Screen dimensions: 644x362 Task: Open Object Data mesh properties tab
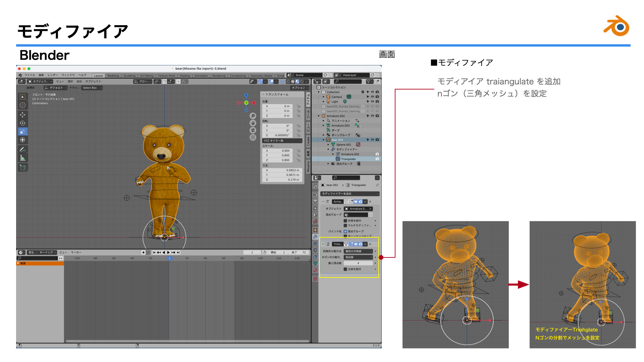tap(315, 263)
